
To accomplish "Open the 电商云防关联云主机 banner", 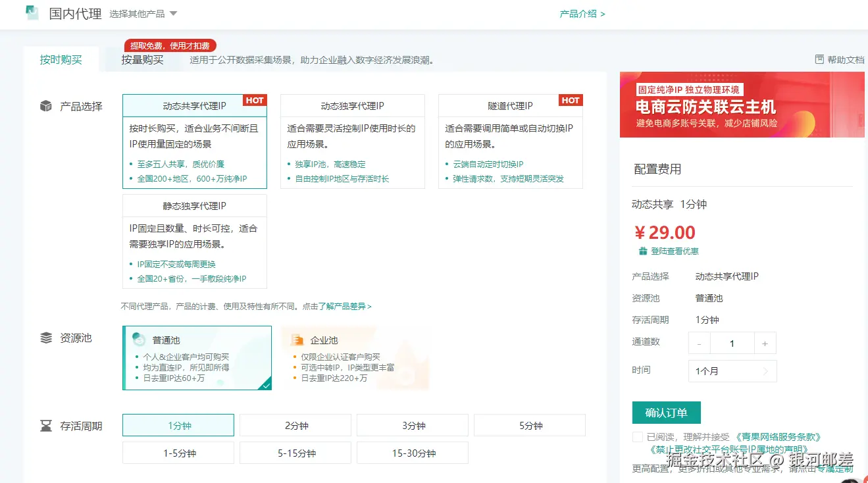I will point(742,105).
